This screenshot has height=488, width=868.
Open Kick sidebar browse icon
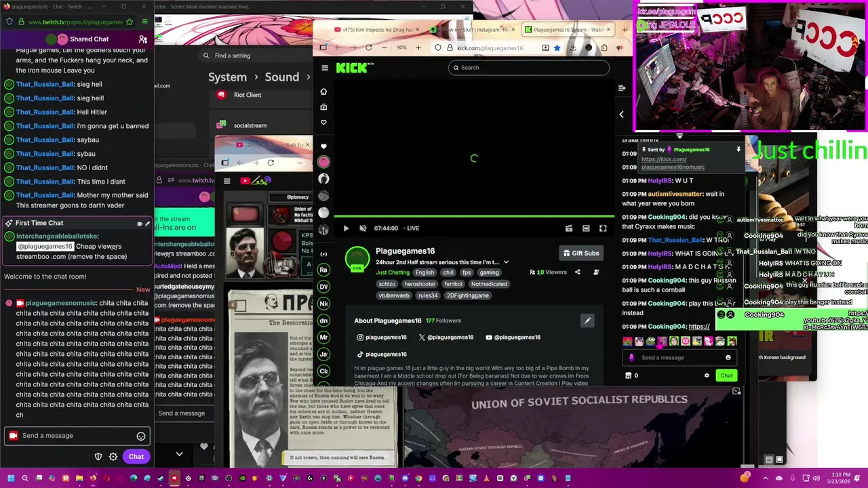tap(323, 107)
